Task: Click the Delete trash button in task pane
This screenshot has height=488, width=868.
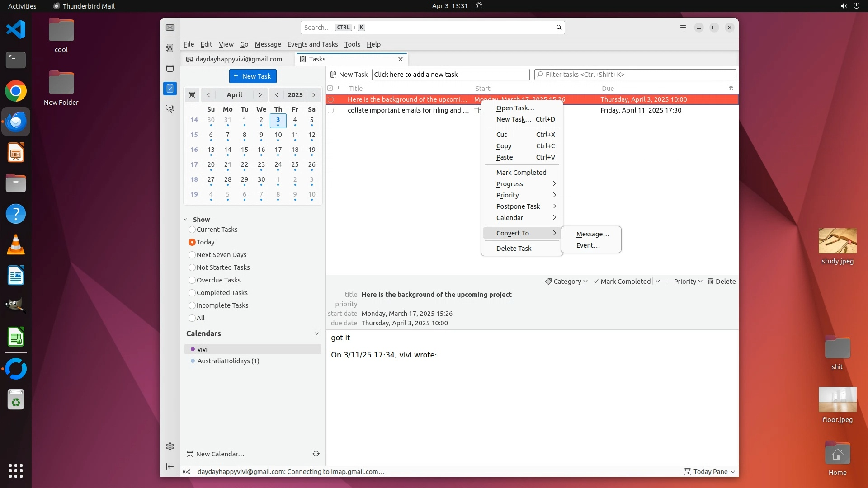Action: 722,281
